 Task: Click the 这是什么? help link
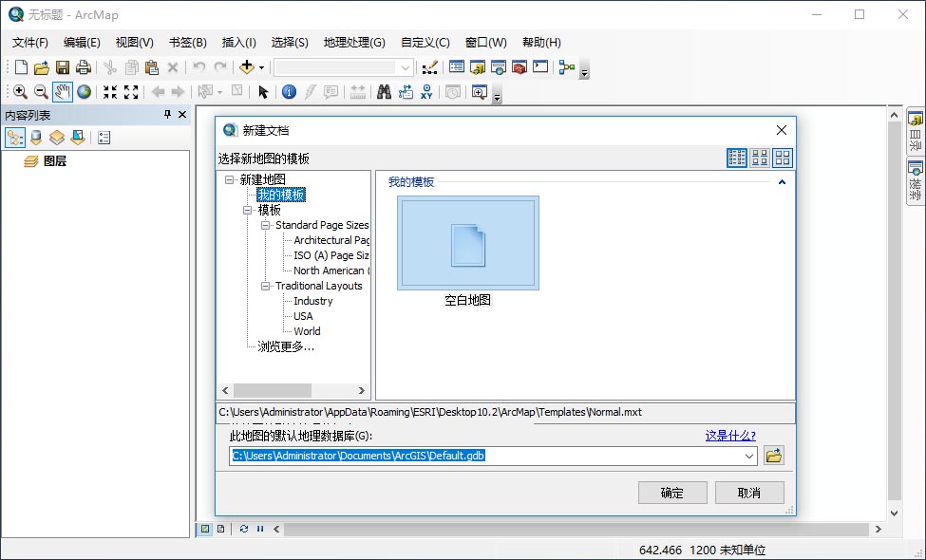(729, 436)
